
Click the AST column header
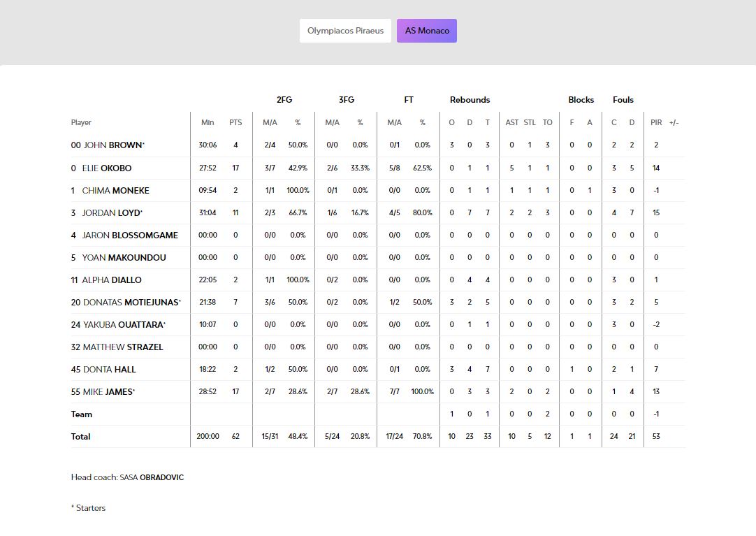[512, 122]
